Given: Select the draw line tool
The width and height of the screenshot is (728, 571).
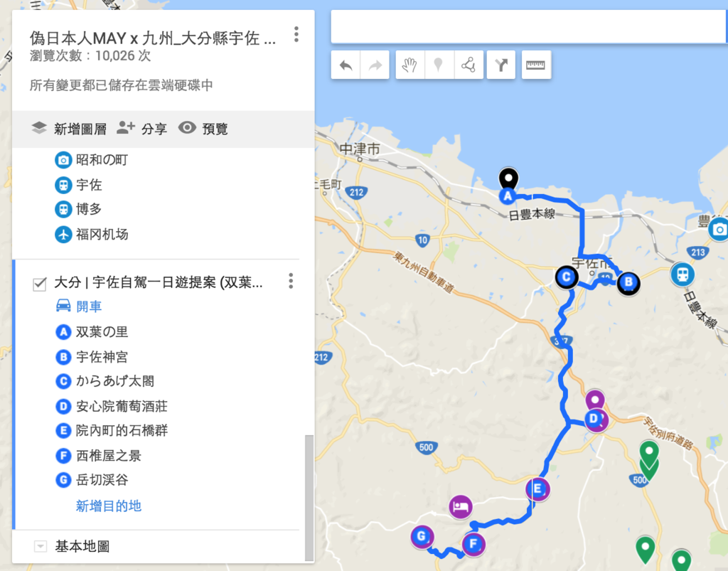Looking at the screenshot, I should click(x=469, y=65).
